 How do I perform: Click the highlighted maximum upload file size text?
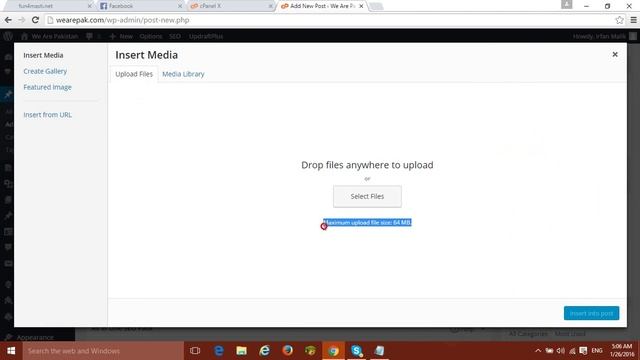[x=367, y=222]
